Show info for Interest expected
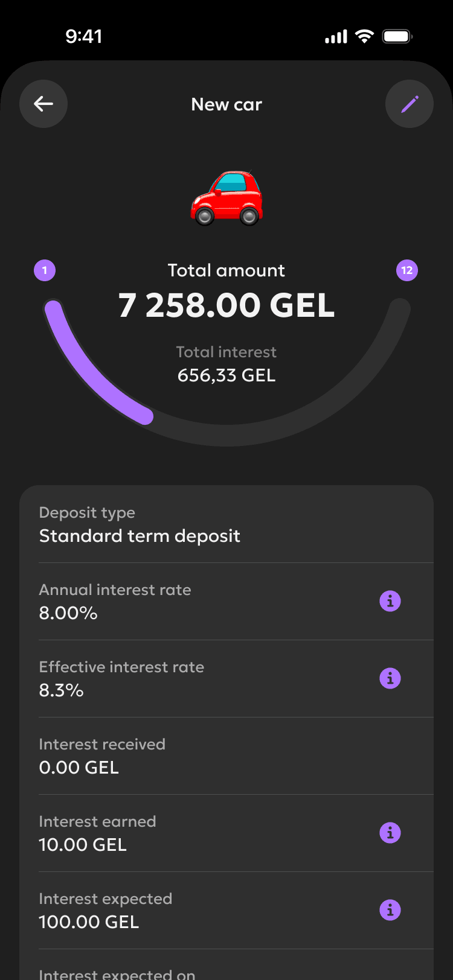This screenshot has width=453, height=980. click(390, 910)
